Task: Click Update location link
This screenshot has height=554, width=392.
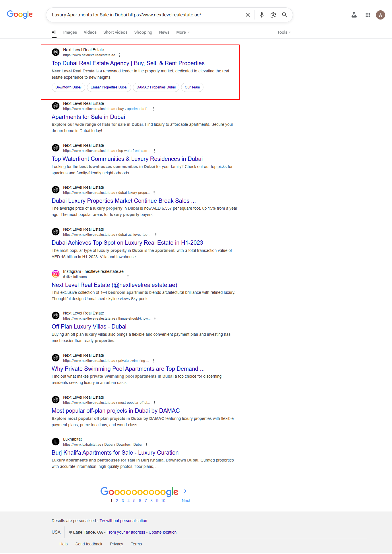Action: (163, 532)
